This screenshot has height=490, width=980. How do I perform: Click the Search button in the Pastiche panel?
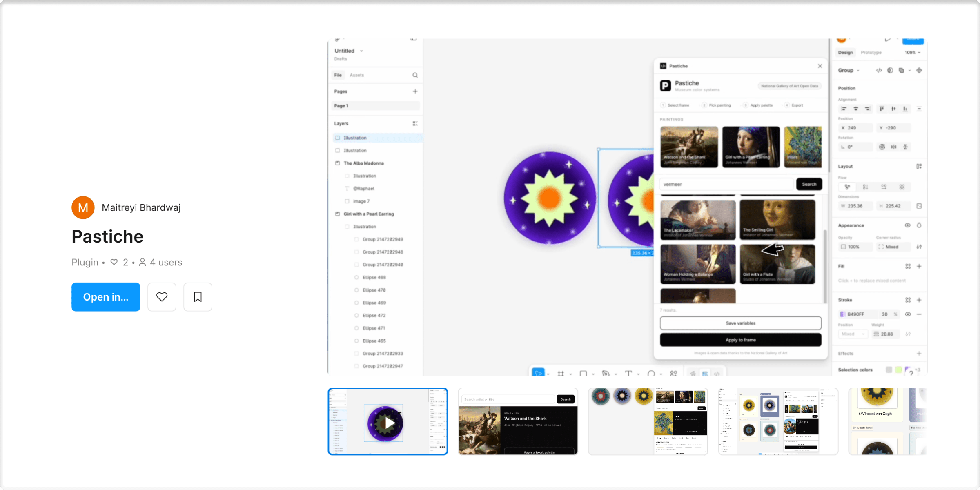809,184
